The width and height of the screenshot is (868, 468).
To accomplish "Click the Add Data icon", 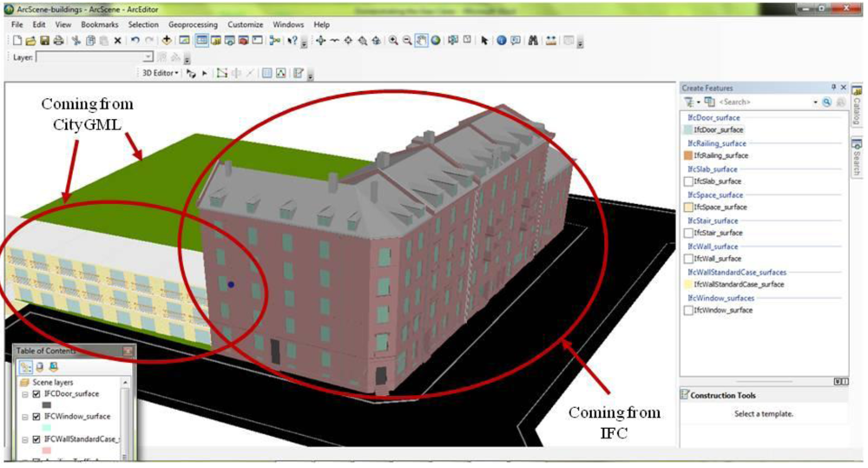I will click(x=167, y=41).
